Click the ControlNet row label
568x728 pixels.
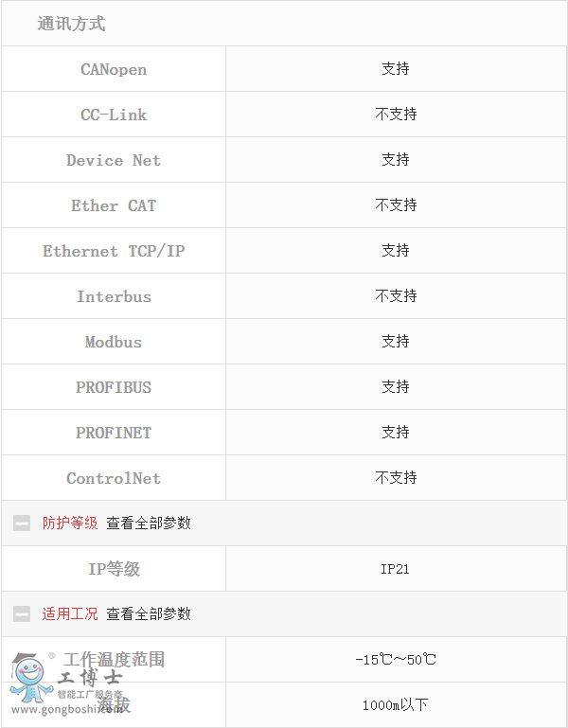(114, 478)
